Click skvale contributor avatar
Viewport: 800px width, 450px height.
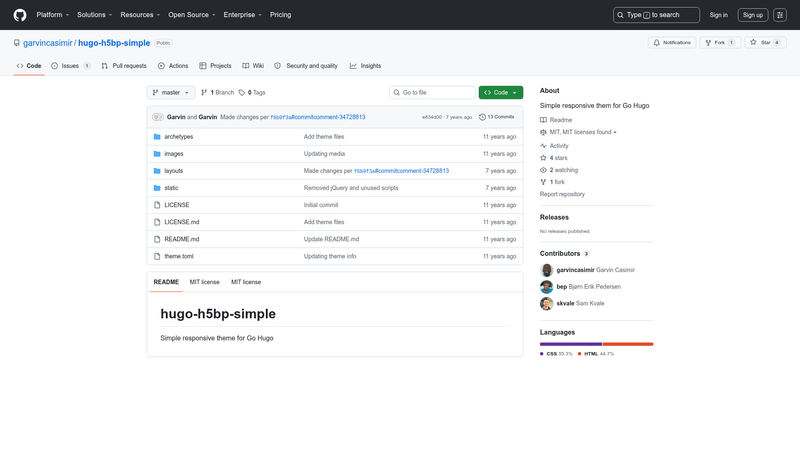click(546, 304)
